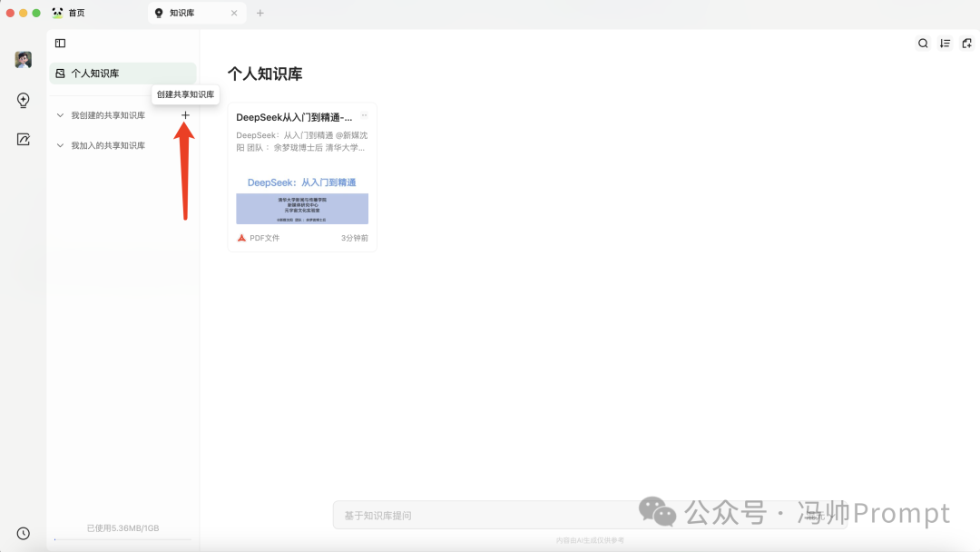Click the 3分钟前 timestamp
This screenshot has width=980, height=552.
[x=355, y=238]
